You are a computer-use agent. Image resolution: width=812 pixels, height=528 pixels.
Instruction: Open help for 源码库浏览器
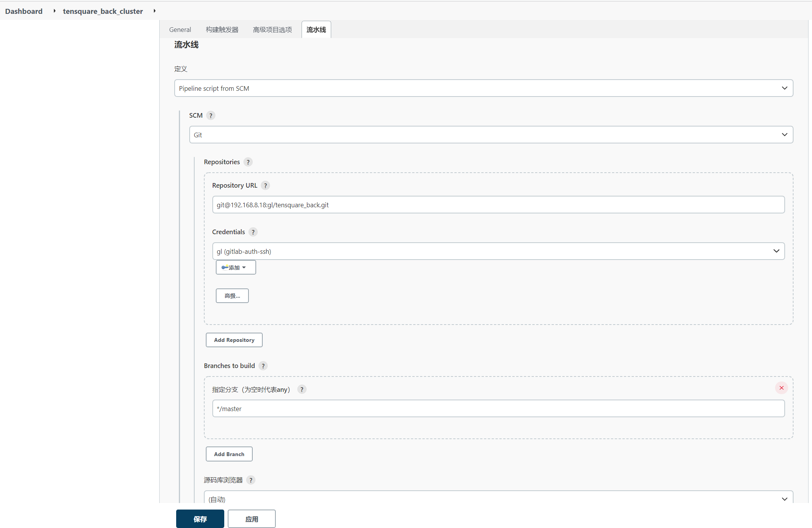click(251, 480)
